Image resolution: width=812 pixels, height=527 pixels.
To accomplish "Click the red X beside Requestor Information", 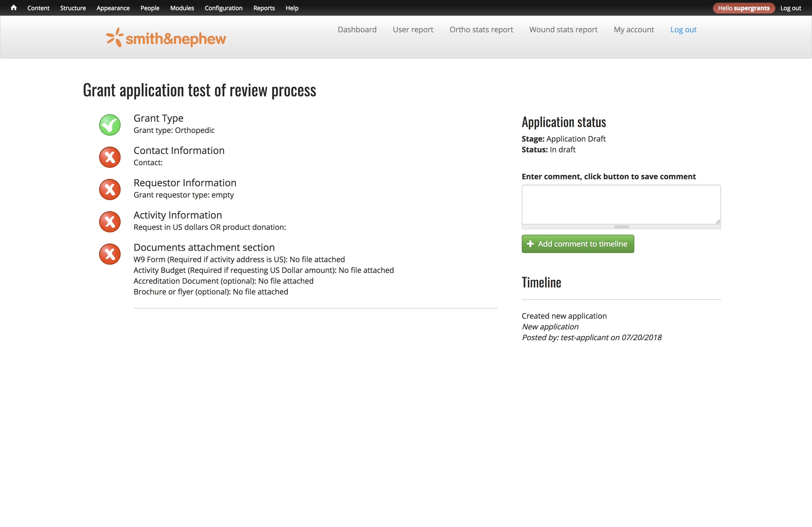I will tap(110, 190).
